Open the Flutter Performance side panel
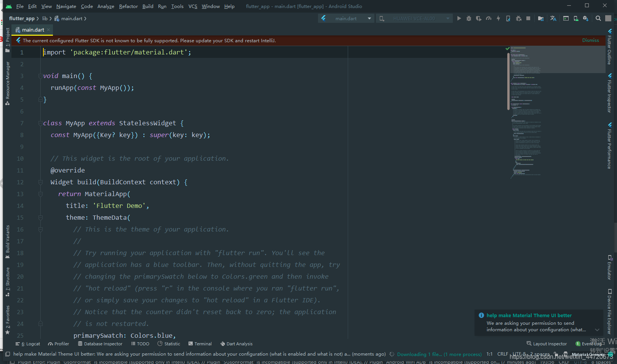 [x=609, y=146]
